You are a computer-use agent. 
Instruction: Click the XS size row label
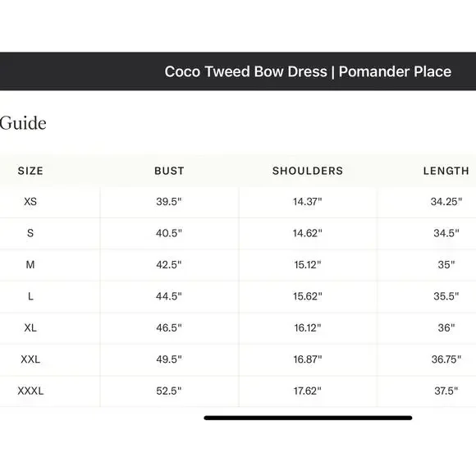click(30, 202)
